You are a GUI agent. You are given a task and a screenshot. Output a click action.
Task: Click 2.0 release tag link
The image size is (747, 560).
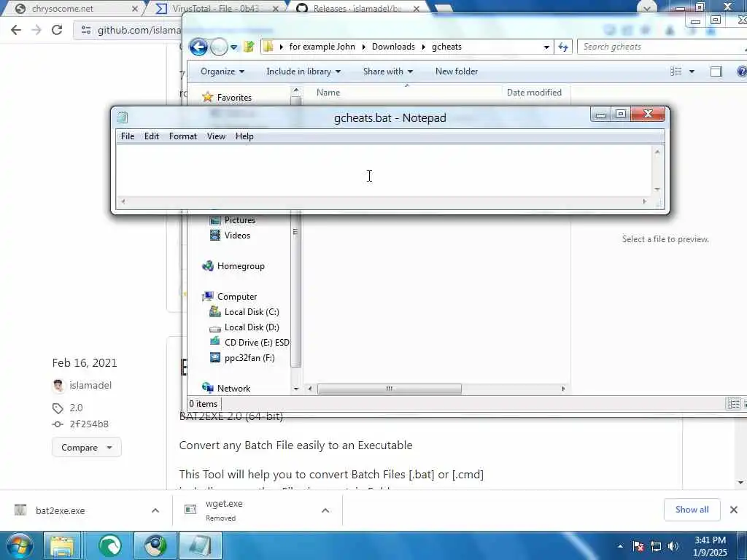[x=76, y=408]
